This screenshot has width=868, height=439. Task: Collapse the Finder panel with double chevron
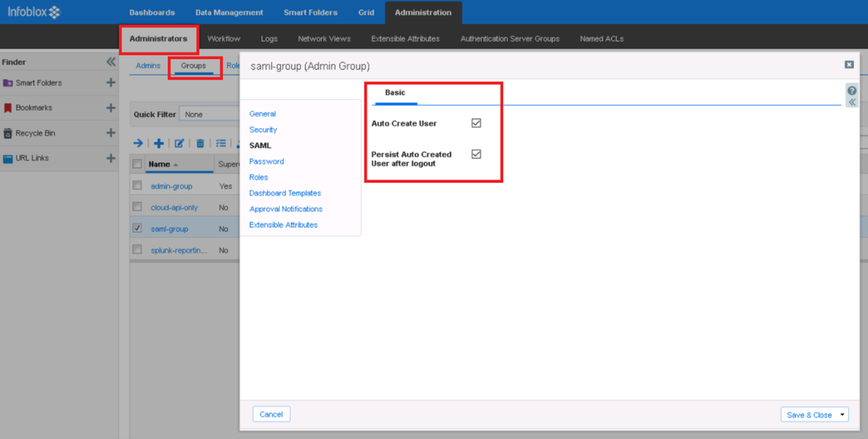tap(111, 62)
